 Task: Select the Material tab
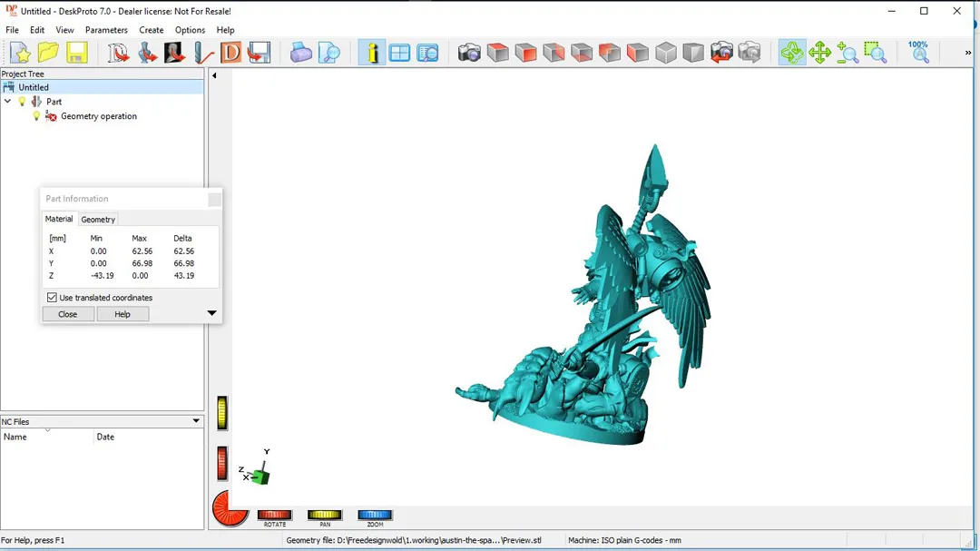click(59, 219)
